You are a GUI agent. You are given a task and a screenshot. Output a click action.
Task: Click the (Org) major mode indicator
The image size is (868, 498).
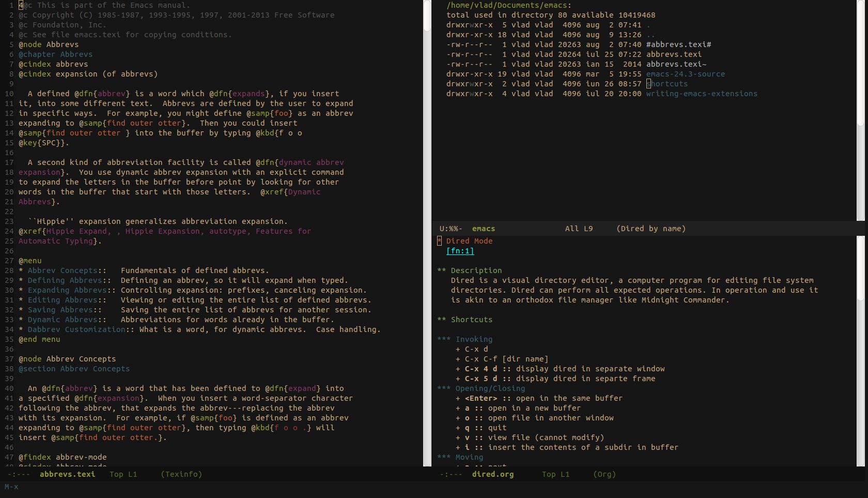(x=605, y=474)
